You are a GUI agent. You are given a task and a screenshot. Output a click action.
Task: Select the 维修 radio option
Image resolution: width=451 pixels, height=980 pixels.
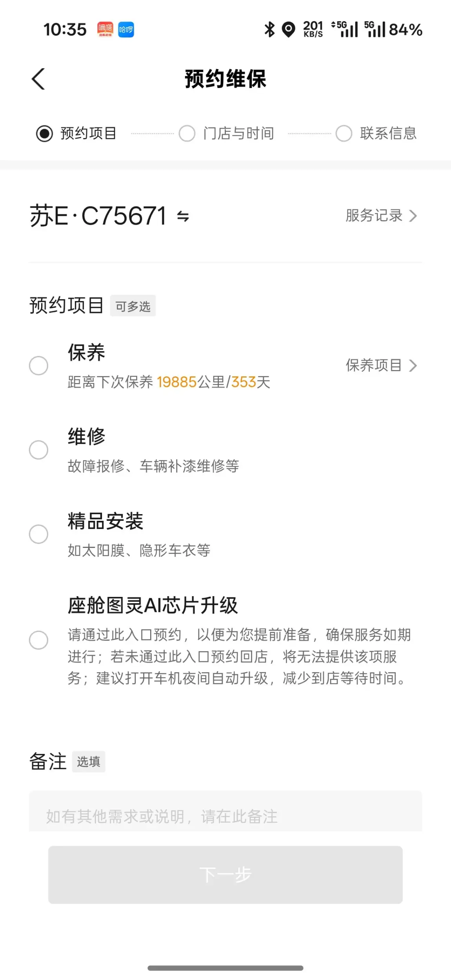tap(39, 450)
